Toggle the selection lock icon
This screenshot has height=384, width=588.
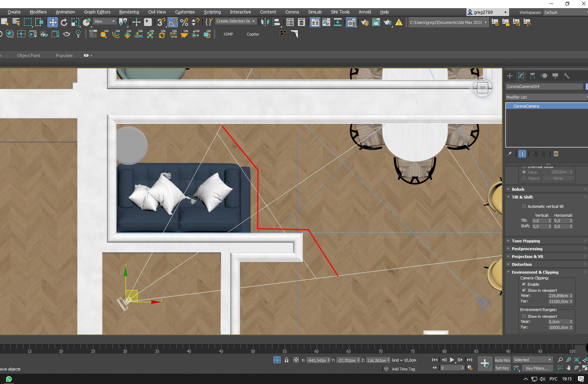(x=287, y=360)
